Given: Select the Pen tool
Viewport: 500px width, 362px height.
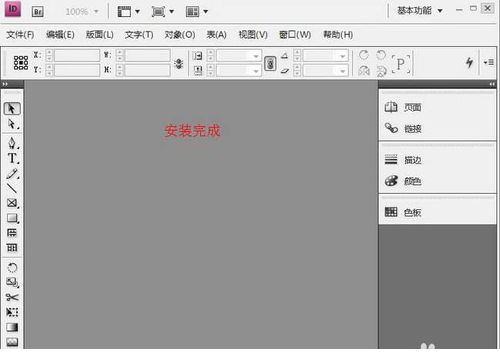Looking at the screenshot, I should [12, 143].
